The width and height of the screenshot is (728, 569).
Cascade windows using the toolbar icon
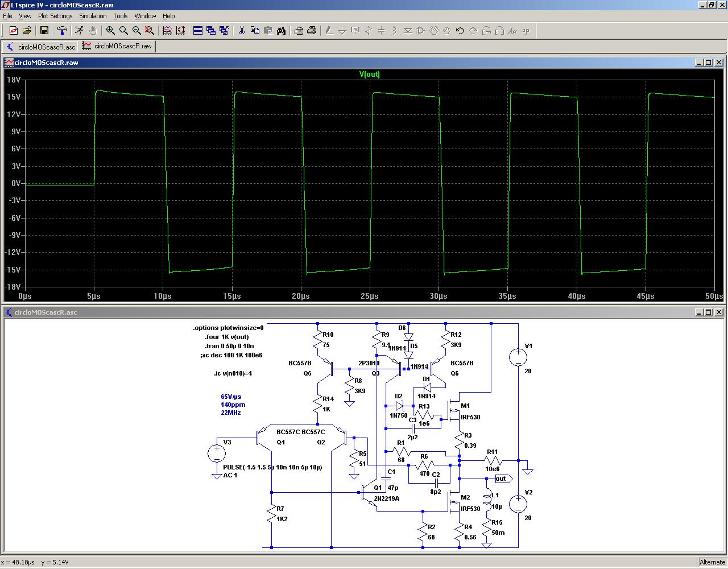coord(211,31)
